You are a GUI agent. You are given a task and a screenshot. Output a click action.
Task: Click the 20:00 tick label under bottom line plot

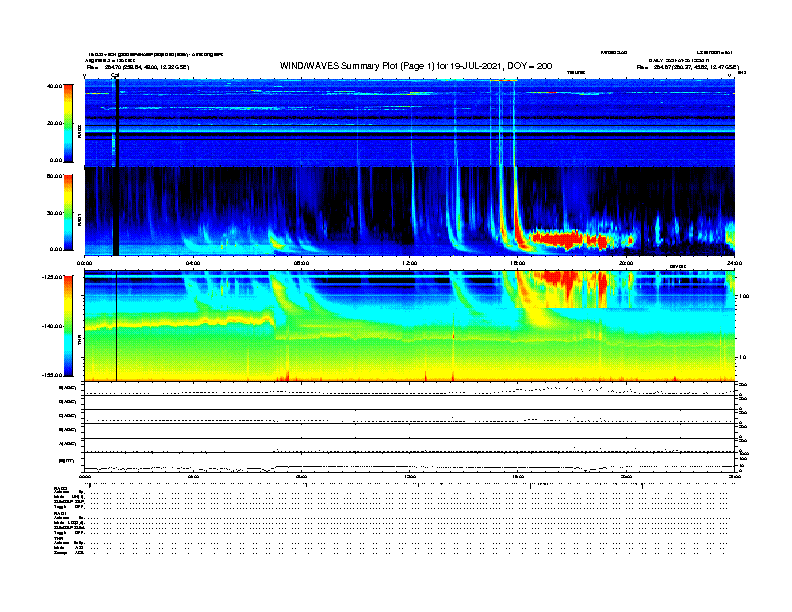tap(626, 476)
